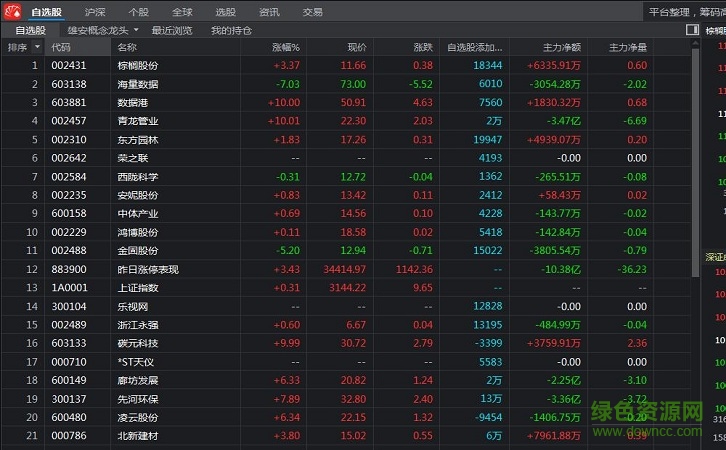
Task: Go to the 全球 top tab
Action: (x=182, y=12)
